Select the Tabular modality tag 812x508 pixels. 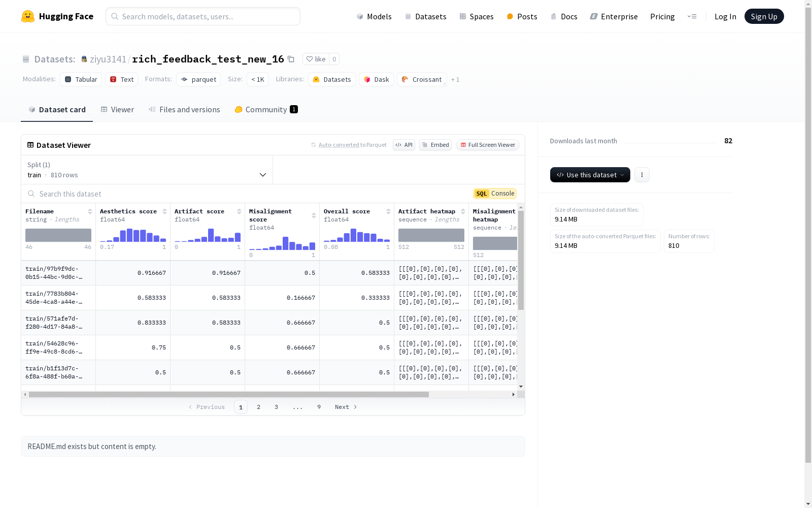pyautogui.click(x=81, y=79)
